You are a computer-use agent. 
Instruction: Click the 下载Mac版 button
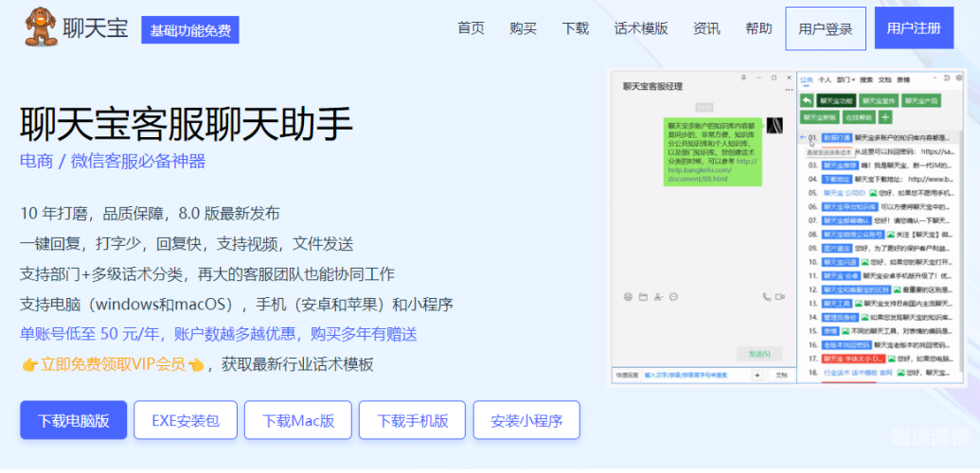tap(298, 420)
